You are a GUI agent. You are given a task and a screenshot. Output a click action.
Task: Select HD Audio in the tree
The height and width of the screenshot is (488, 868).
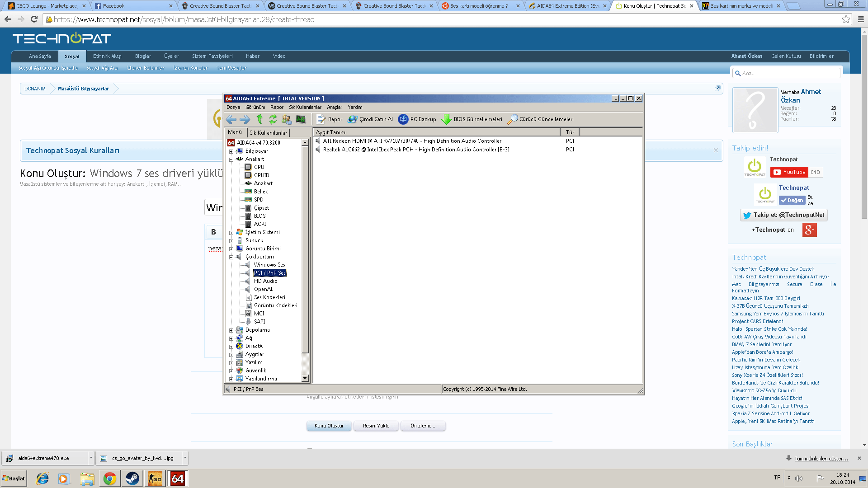(265, 281)
